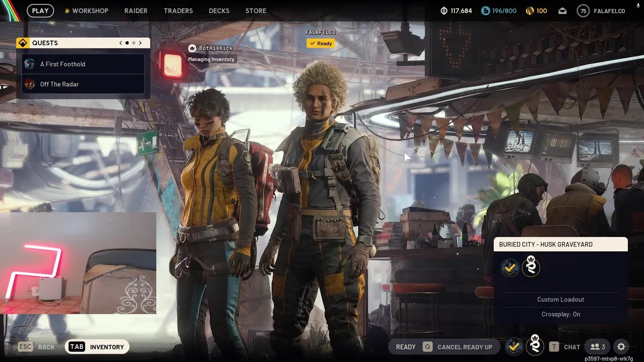Open the settings gear

[621, 347]
